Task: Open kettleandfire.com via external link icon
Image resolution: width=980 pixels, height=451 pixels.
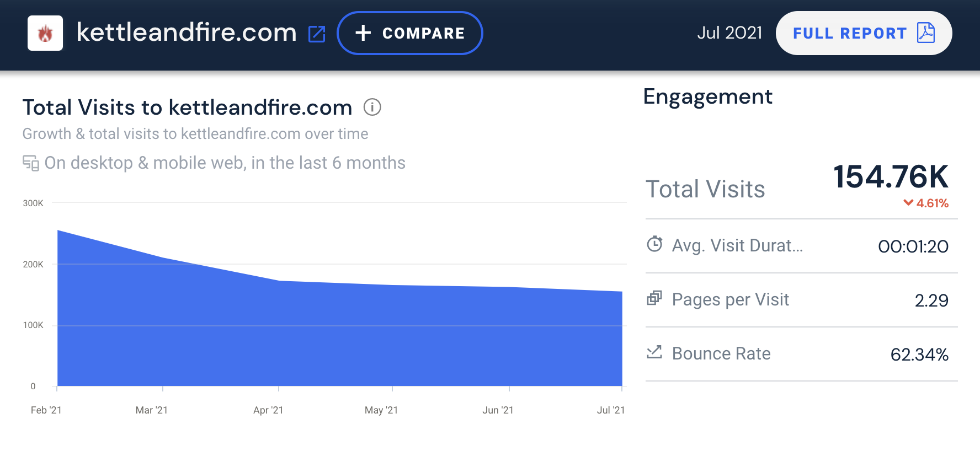Action: 317,34
